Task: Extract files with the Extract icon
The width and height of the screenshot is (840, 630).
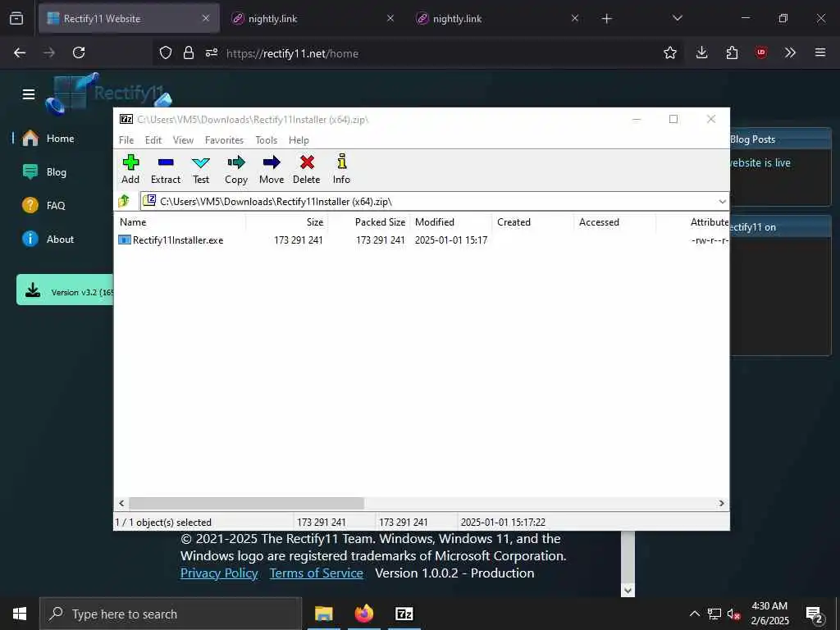Action: 166,169
